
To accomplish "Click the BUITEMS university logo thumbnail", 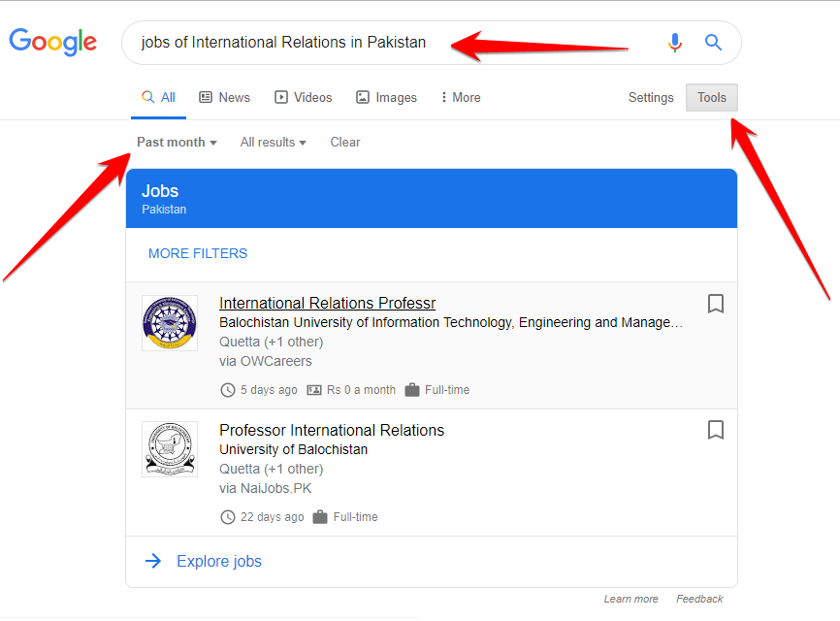I will (x=170, y=323).
